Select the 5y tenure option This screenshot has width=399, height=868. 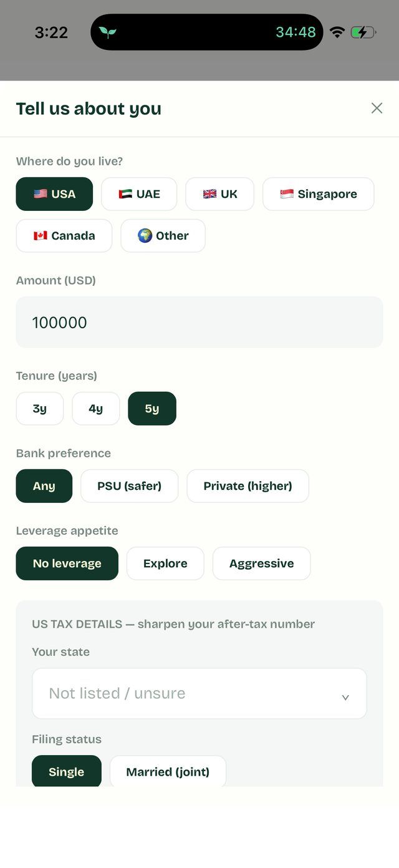152,409
